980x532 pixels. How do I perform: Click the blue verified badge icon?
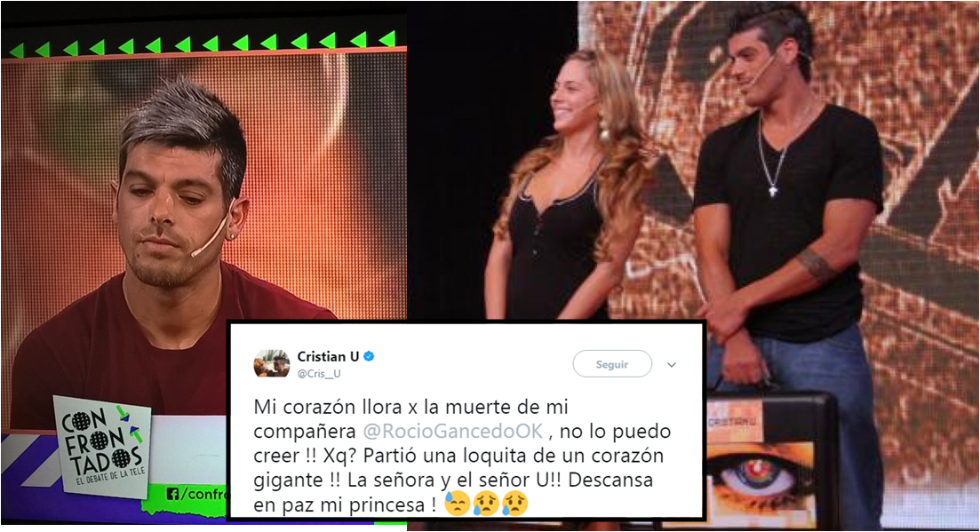point(369,356)
